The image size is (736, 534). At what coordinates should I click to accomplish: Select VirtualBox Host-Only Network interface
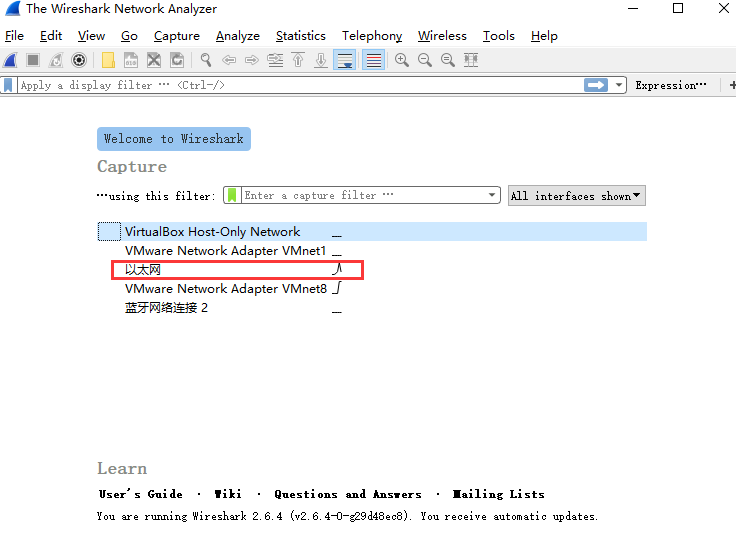(x=372, y=232)
